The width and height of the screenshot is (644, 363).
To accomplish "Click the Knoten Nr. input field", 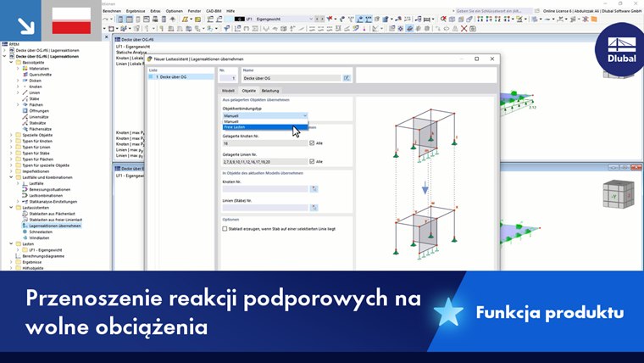I will click(x=265, y=188).
